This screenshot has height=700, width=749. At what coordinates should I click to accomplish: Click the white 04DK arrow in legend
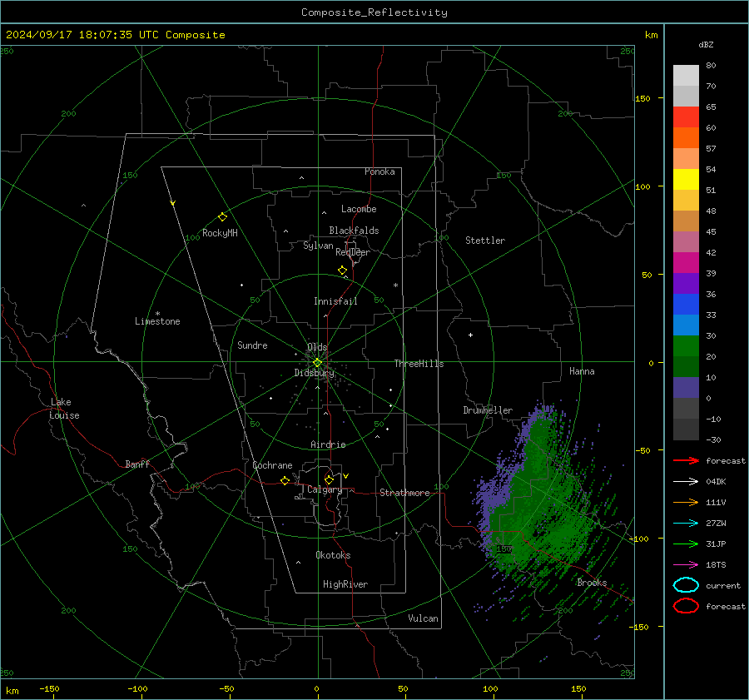pyautogui.click(x=686, y=481)
